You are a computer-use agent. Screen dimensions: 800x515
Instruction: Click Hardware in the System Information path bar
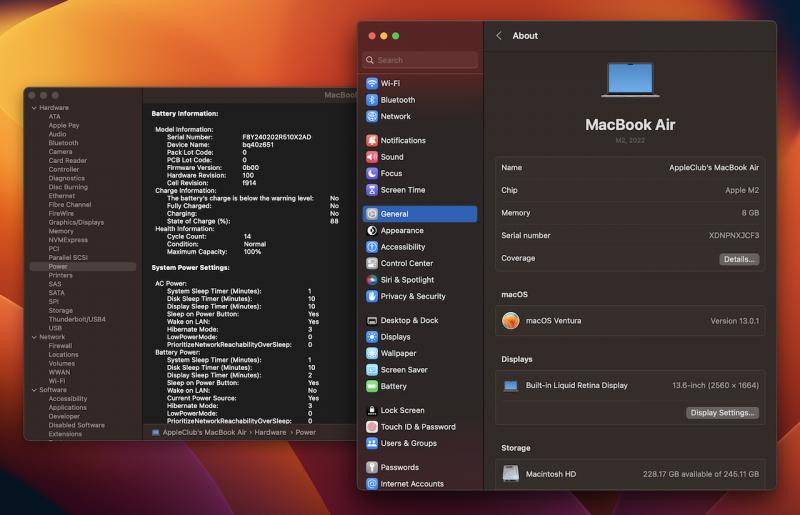coord(270,432)
